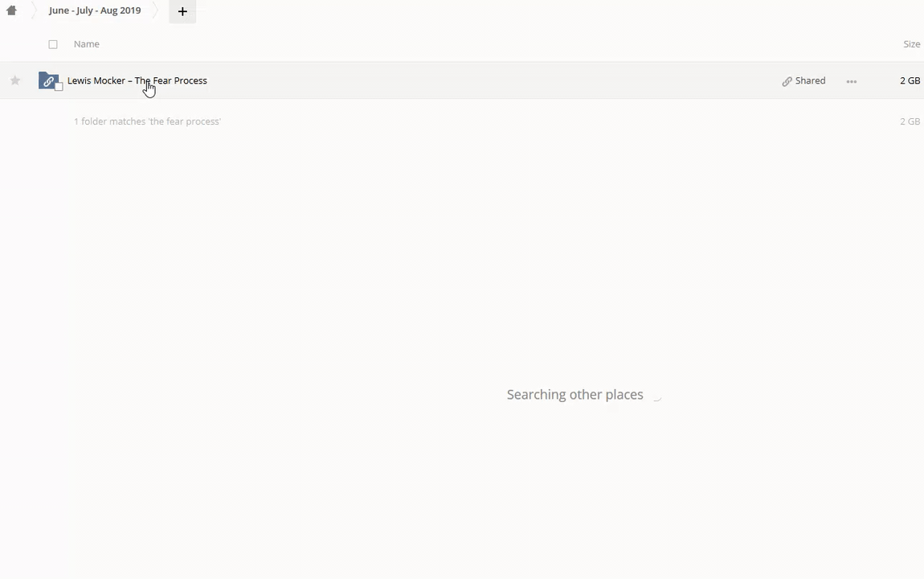Click the Shared label on the folder row
This screenshot has width=924, height=579.
[x=810, y=80]
